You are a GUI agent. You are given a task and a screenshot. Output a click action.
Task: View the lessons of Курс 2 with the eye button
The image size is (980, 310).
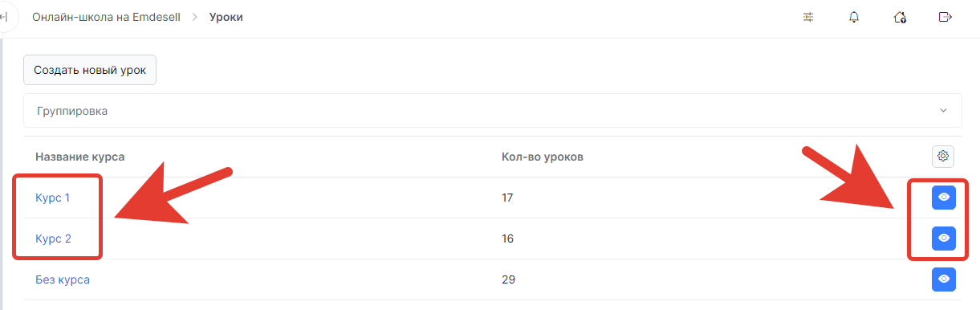[x=944, y=239]
